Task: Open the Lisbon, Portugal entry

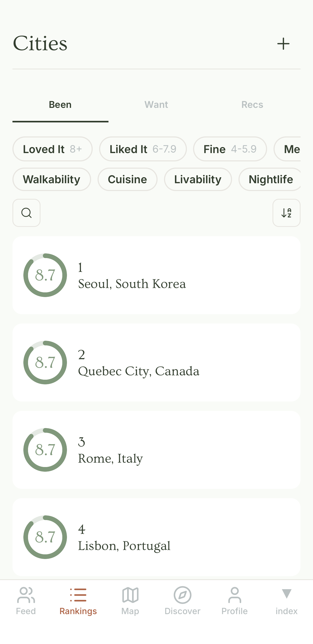Action: coord(156,537)
